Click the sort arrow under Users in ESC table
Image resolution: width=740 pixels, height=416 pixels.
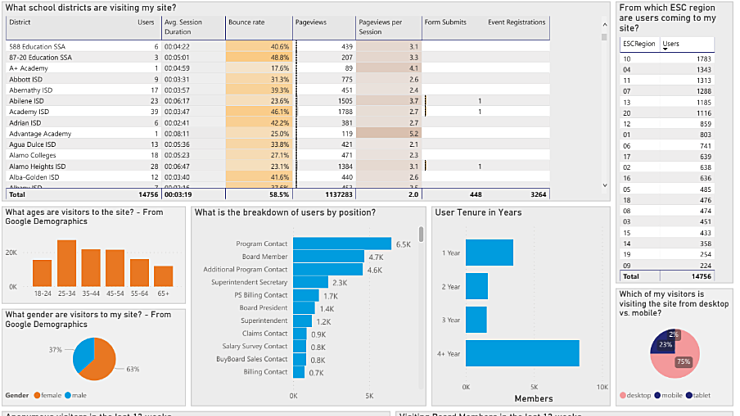(666, 48)
